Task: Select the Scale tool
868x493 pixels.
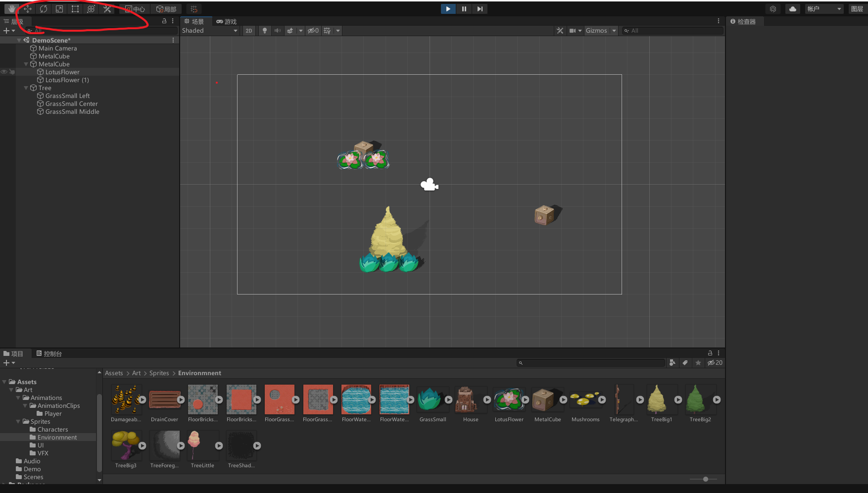Action: pos(59,9)
